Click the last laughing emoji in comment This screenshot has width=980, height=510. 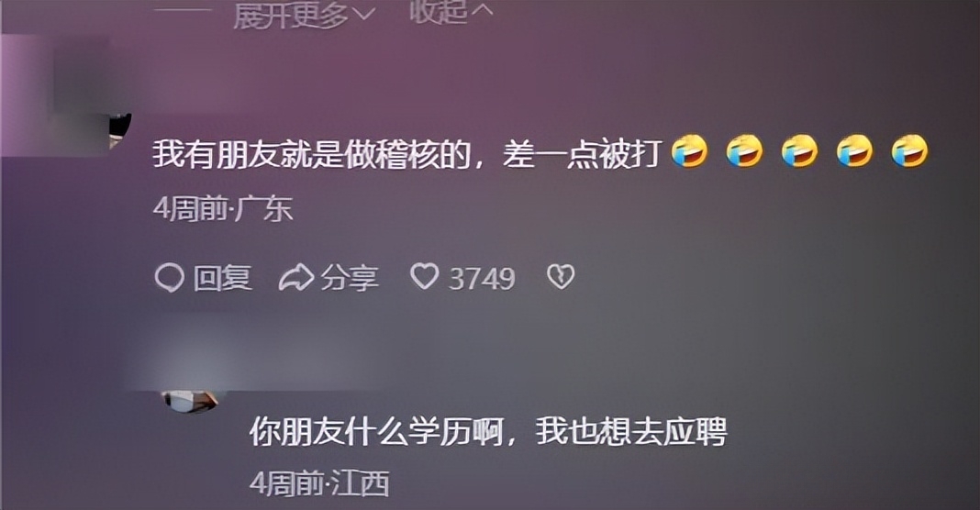pos(910,151)
